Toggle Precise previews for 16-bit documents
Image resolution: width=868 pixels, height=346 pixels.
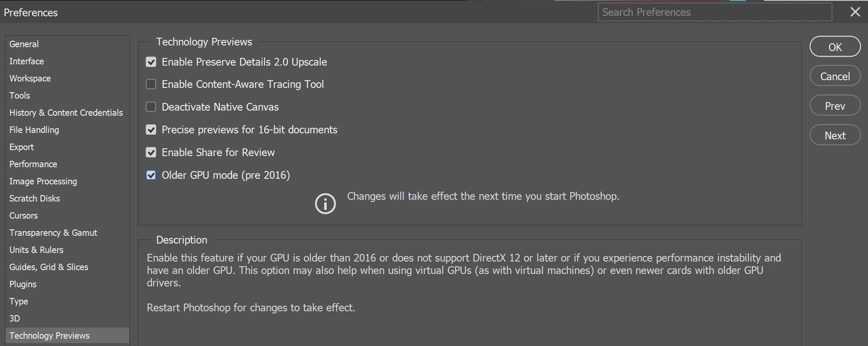pyautogui.click(x=151, y=130)
